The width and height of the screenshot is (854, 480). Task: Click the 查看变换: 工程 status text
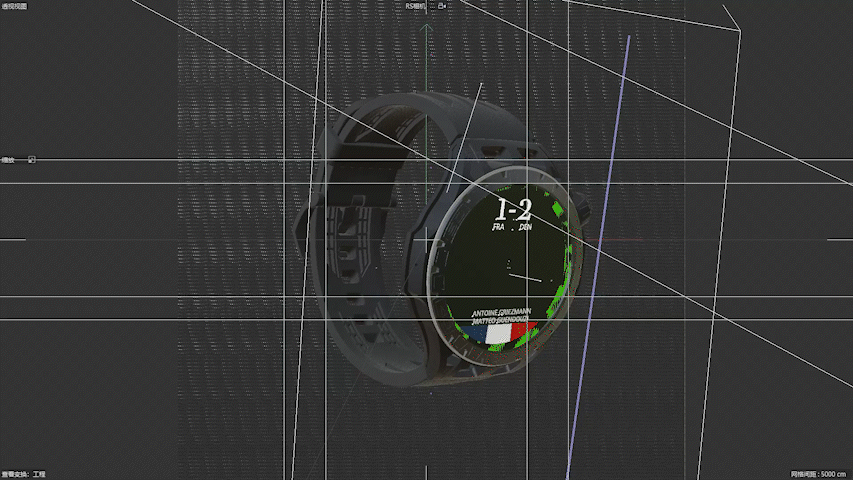click(23, 475)
